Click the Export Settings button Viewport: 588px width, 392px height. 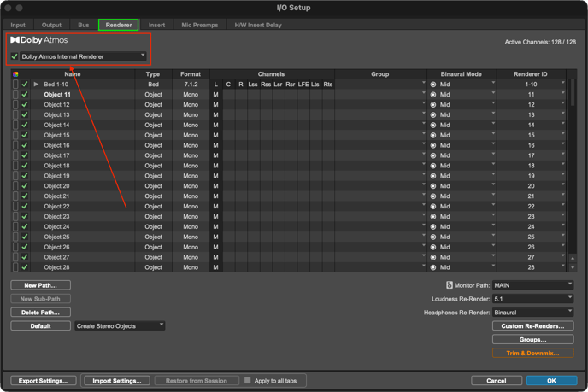click(43, 381)
